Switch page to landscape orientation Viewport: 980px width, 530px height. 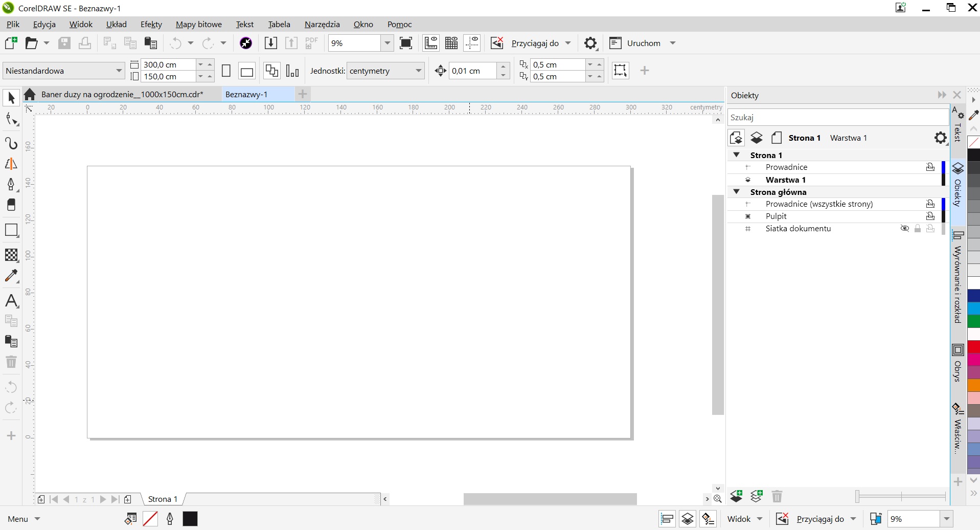click(247, 71)
